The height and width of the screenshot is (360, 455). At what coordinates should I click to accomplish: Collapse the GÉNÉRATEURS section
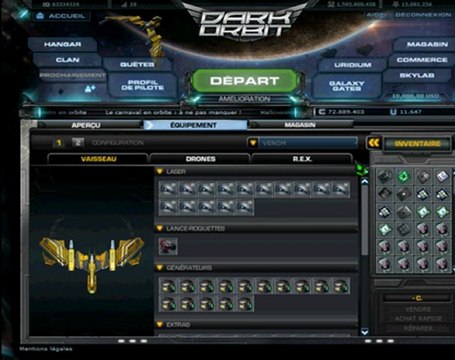tap(160, 268)
